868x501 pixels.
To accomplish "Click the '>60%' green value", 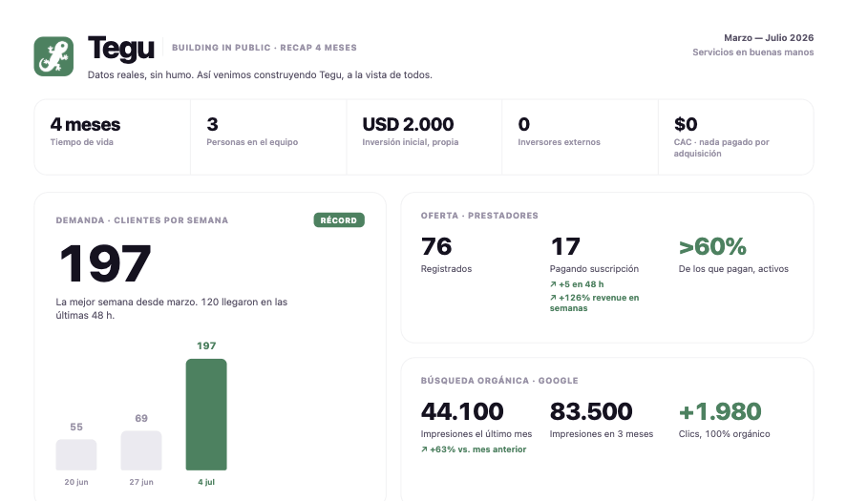I will click(x=712, y=246).
